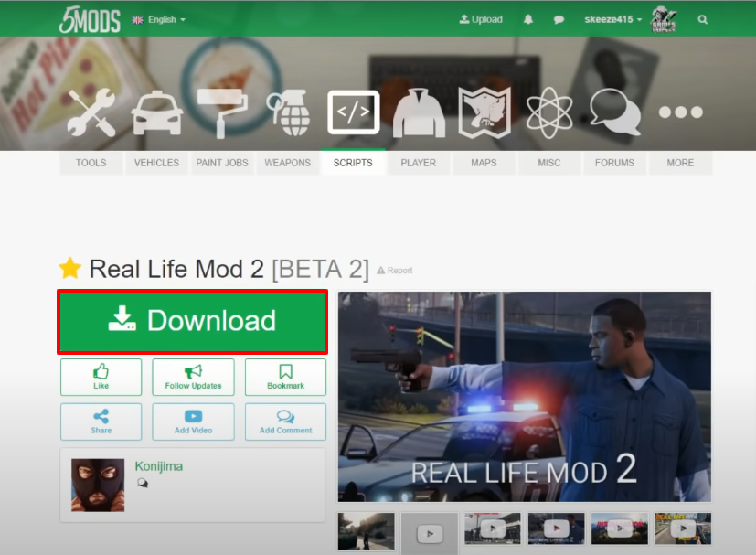
Task: Click the Add Comment button
Action: point(286,422)
